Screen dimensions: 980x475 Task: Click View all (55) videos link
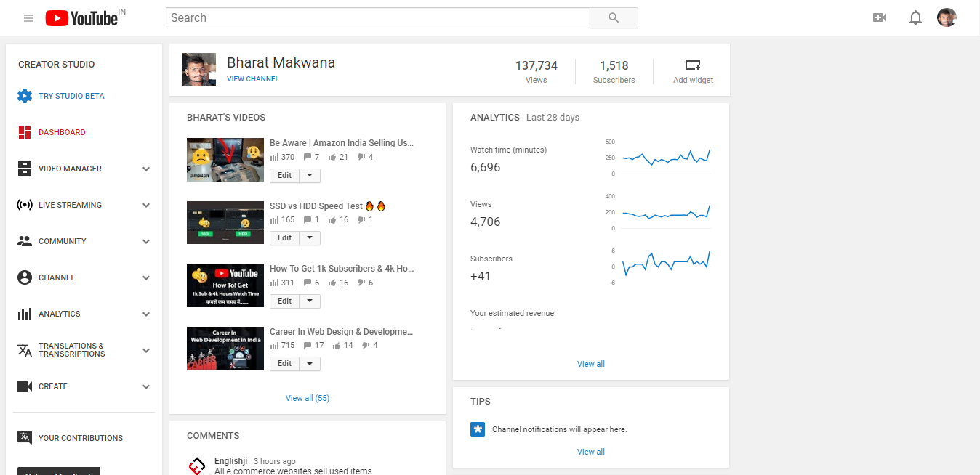coord(307,398)
